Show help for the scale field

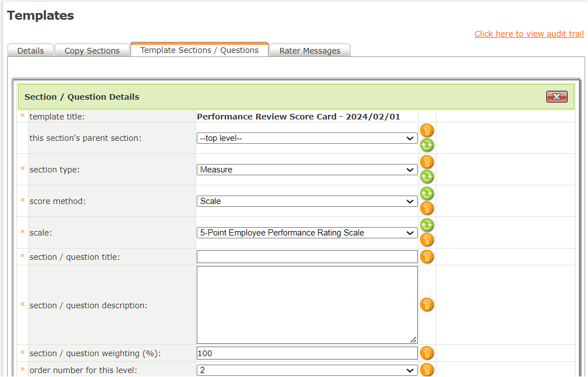click(x=427, y=240)
